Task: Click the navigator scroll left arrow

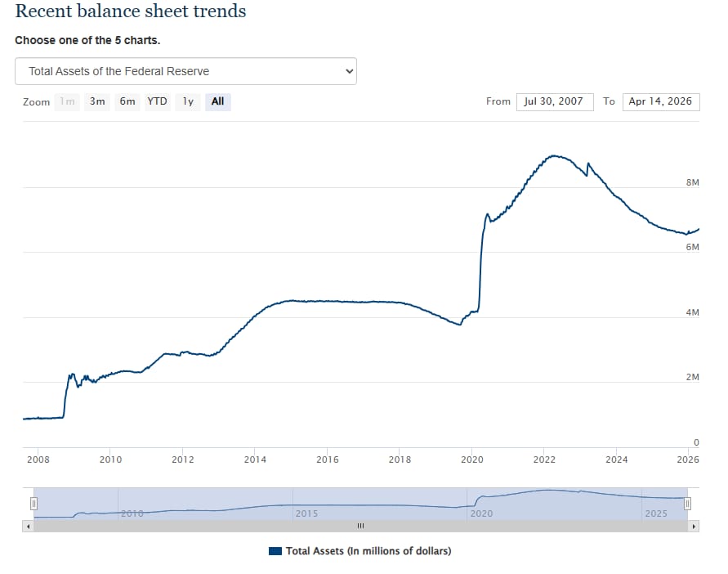Action: coord(29,526)
